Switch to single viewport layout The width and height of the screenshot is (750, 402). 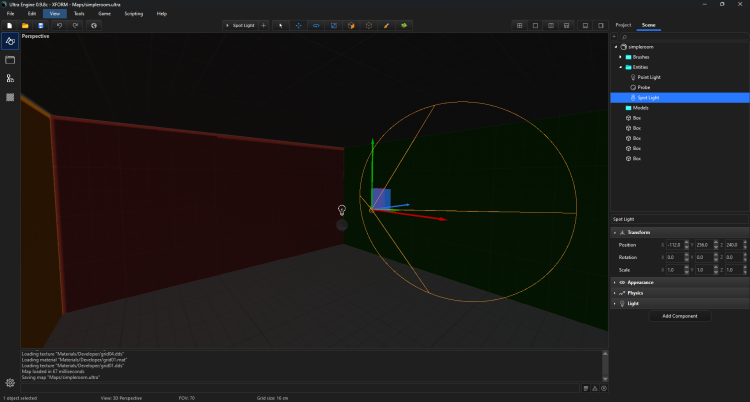tap(536, 25)
